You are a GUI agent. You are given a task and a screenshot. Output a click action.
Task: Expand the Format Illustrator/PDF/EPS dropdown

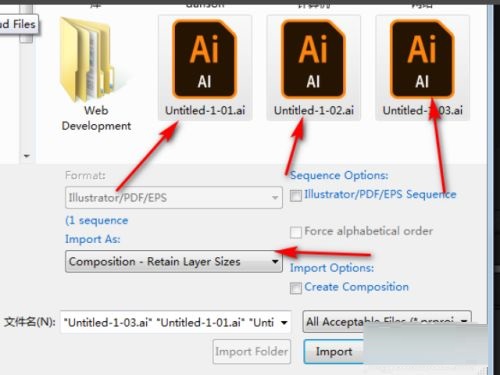coord(174,198)
